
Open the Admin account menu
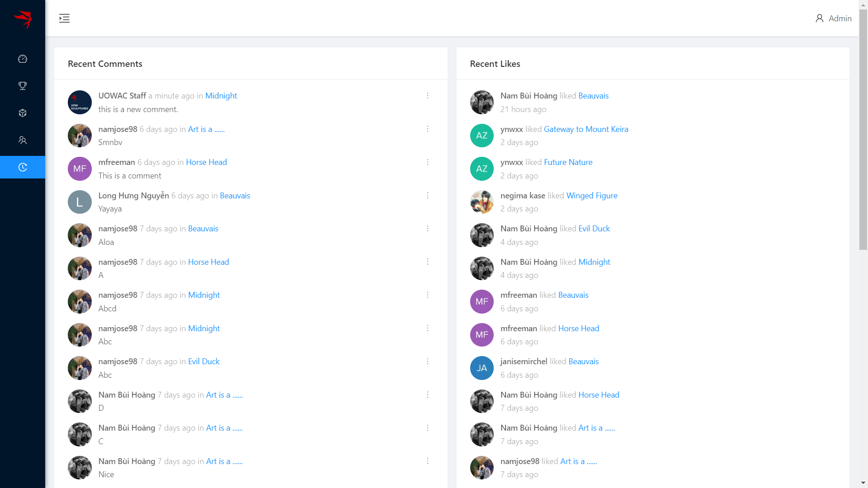click(x=840, y=19)
